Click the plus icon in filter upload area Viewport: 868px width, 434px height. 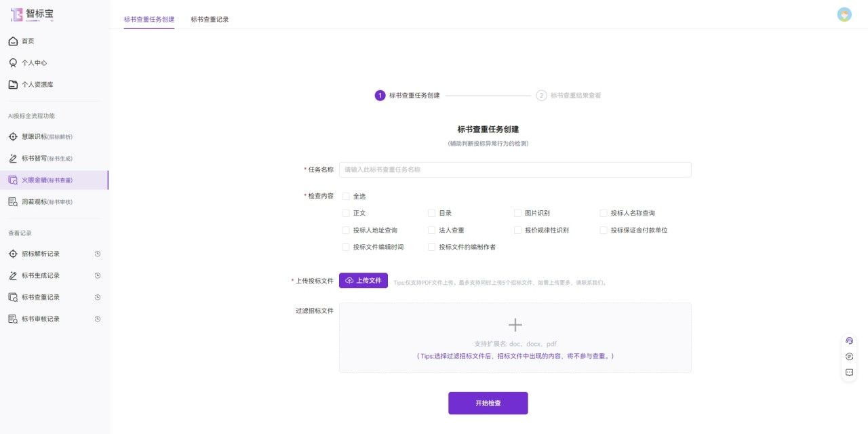[515, 325]
